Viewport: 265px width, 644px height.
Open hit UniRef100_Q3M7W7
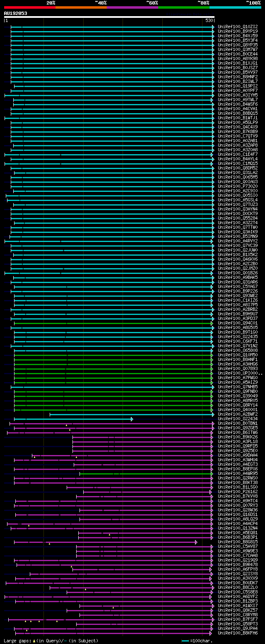pos(238,49)
